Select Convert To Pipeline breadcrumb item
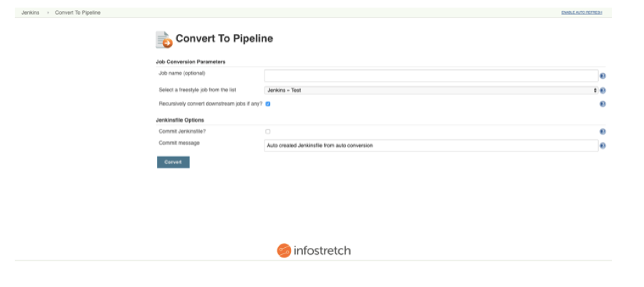Image resolution: width=644 pixels, height=287 pixels. coord(77,13)
